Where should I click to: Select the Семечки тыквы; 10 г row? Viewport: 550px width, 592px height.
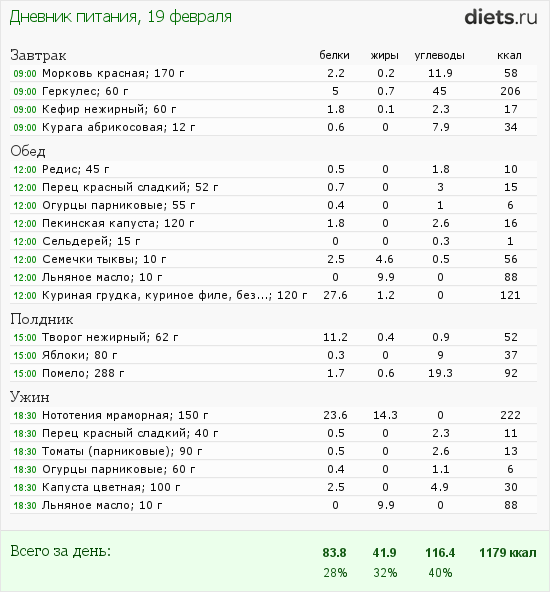click(273, 259)
